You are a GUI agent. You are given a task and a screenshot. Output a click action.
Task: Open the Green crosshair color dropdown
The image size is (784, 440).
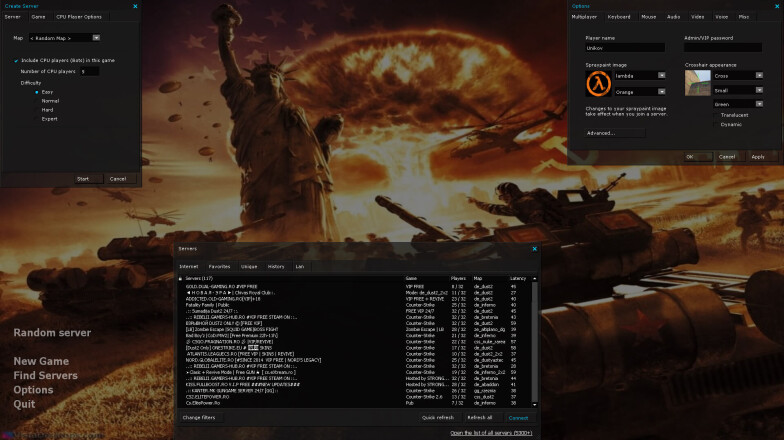[x=759, y=104]
